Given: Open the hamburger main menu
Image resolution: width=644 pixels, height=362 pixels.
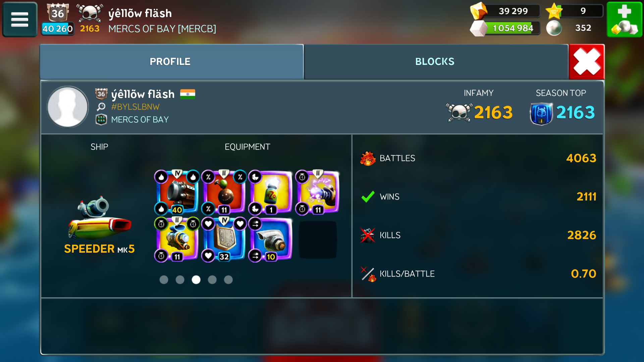Looking at the screenshot, I should [19, 19].
